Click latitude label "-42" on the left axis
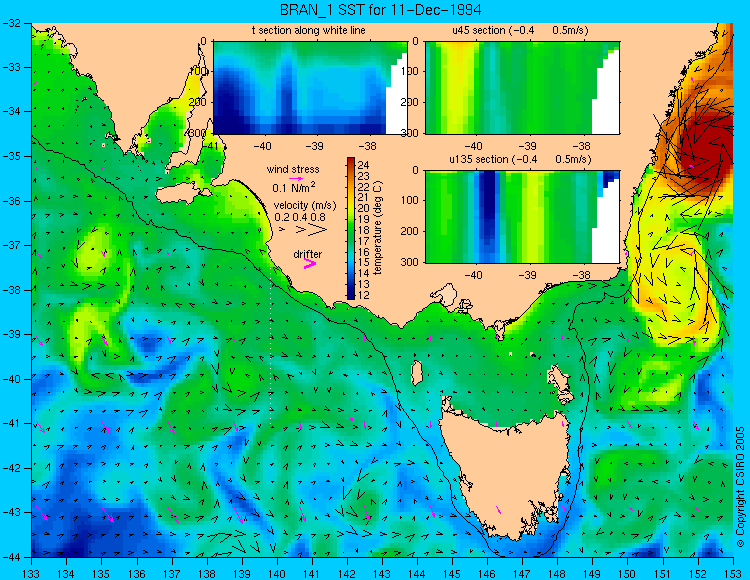 coord(11,468)
